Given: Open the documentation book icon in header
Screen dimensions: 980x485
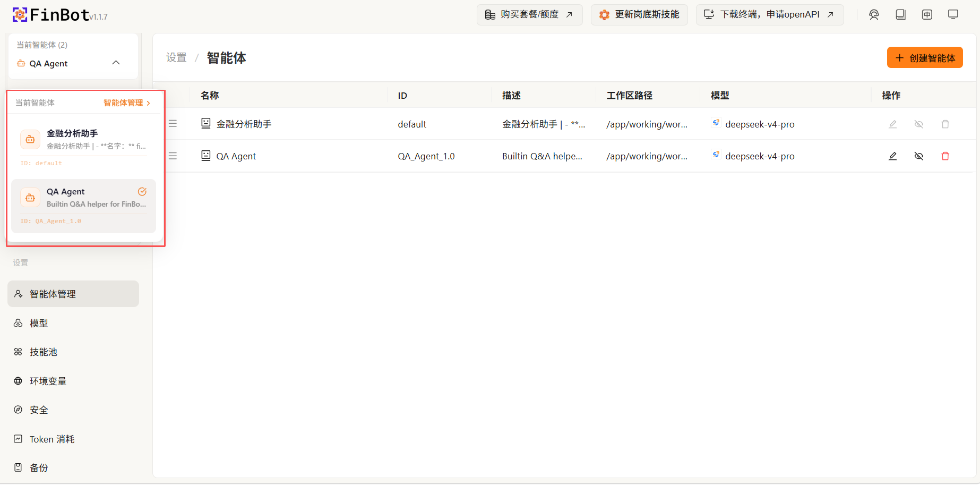Looking at the screenshot, I should click(x=900, y=15).
